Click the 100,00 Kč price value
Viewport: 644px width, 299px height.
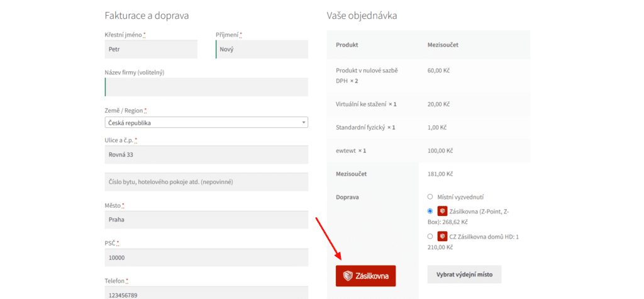pyautogui.click(x=440, y=150)
